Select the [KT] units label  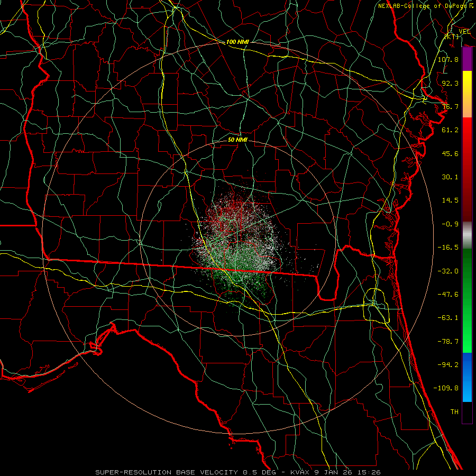(x=452, y=36)
